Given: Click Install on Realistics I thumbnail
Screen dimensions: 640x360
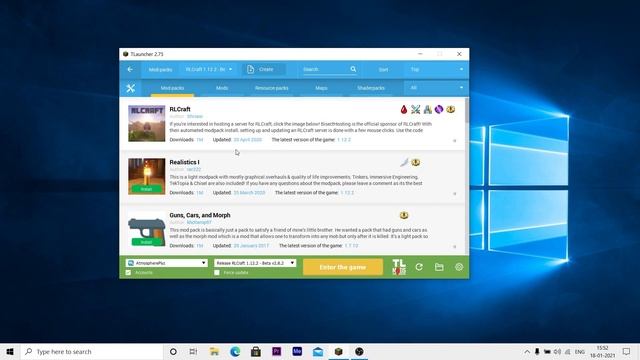Looking at the screenshot, I should coord(146,189).
